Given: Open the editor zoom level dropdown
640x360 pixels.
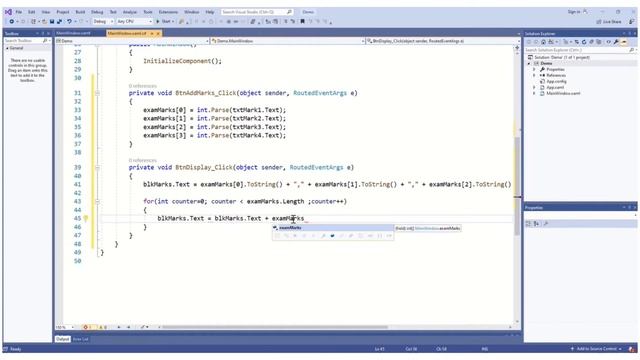Looking at the screenshot, I should pyautogui.click(x=65, y=327).
